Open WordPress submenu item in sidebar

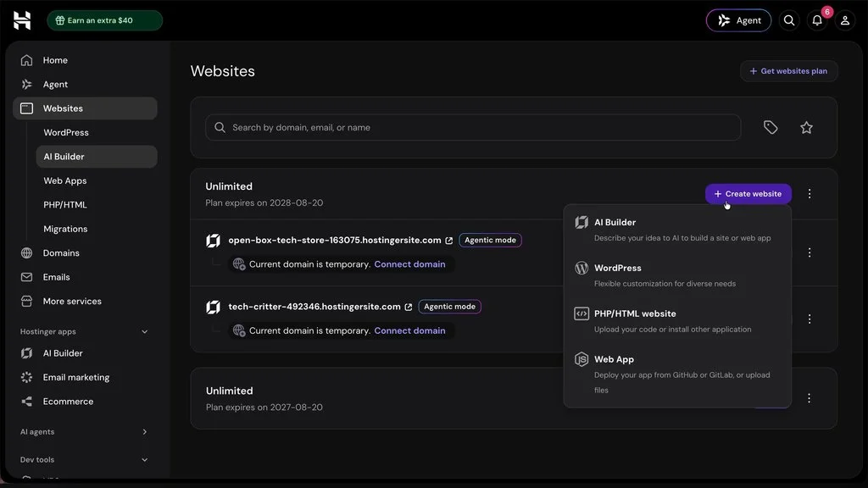[x=97, y=132]
